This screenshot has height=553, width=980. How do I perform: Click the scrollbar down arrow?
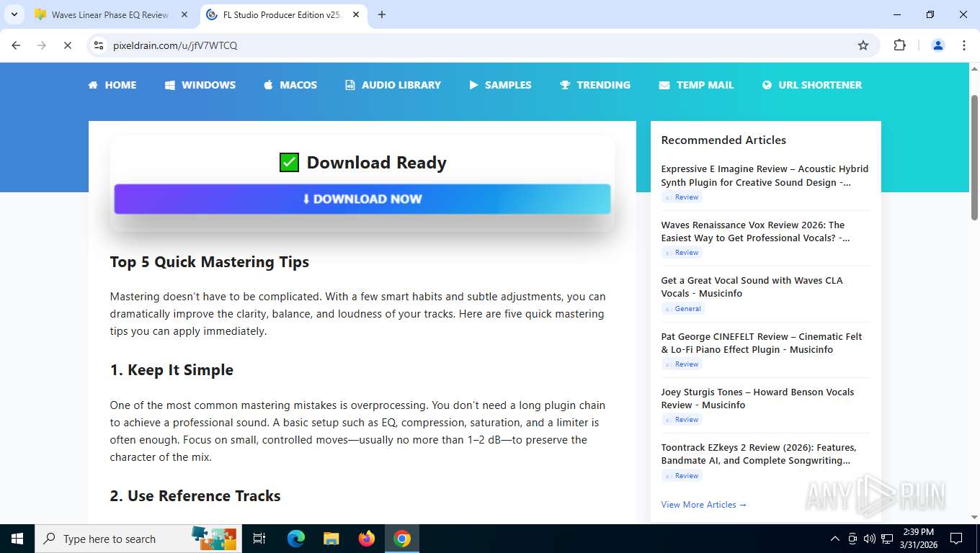click(x=974, y=518)
